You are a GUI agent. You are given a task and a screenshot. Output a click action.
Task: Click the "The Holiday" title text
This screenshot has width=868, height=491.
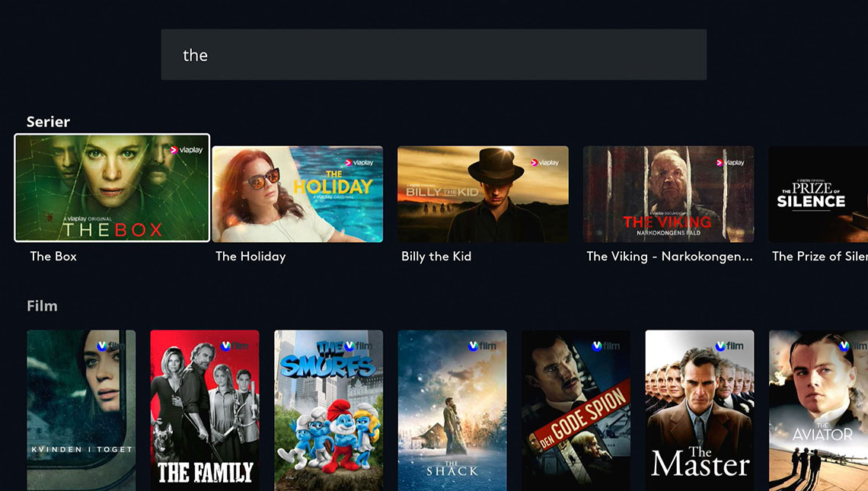tap(251, 257)
